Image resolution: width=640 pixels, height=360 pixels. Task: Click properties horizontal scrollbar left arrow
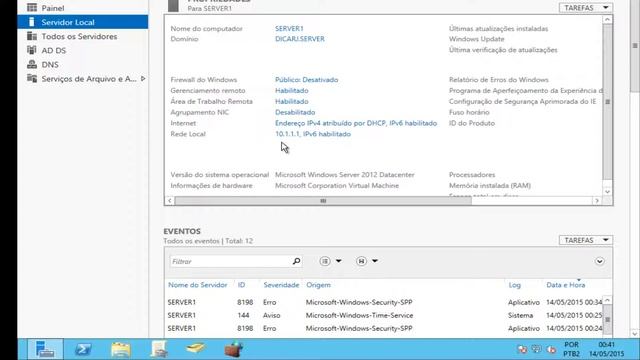[x=169, y=201]
